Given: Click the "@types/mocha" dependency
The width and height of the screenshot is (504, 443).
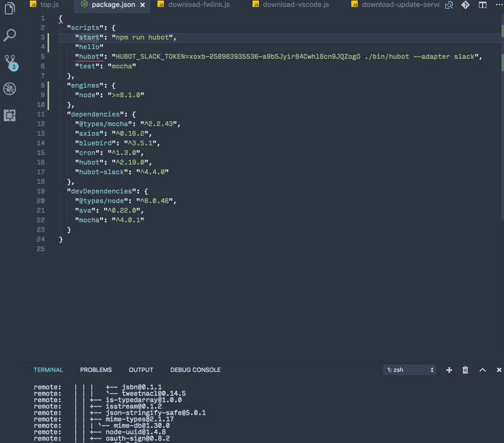Looking at the screenshot, I should pyautogui.click(x=104, y=124).
